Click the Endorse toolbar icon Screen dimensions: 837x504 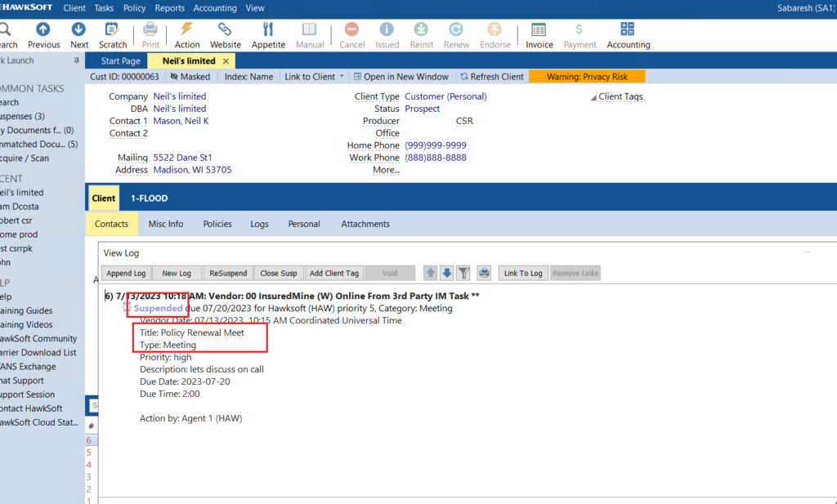tap(495, 35)
